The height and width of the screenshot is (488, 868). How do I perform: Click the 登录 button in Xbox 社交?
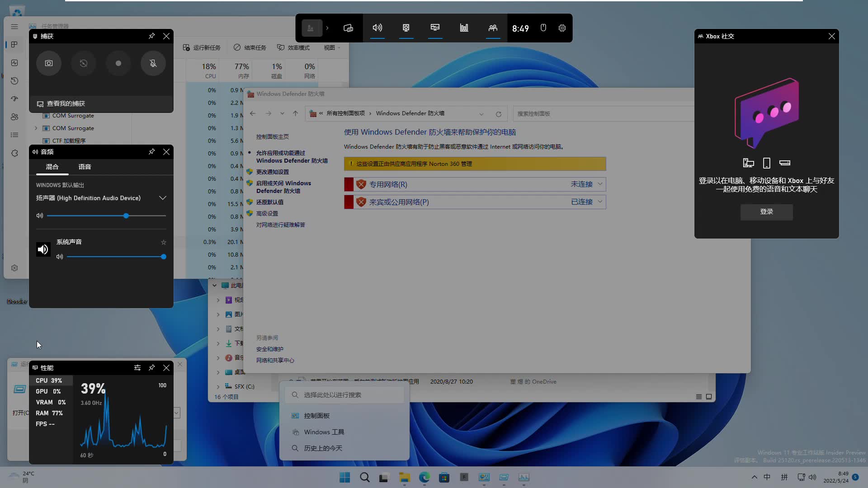pos(766,212)
